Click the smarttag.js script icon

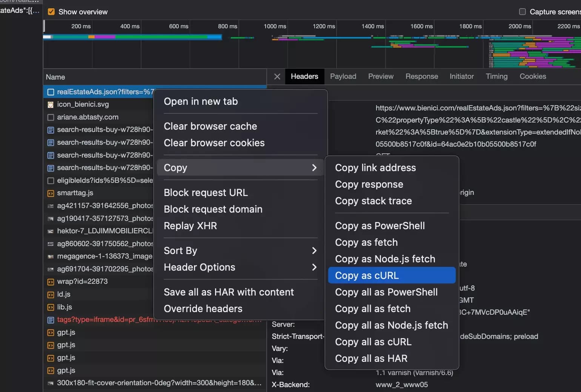(51, 193)
